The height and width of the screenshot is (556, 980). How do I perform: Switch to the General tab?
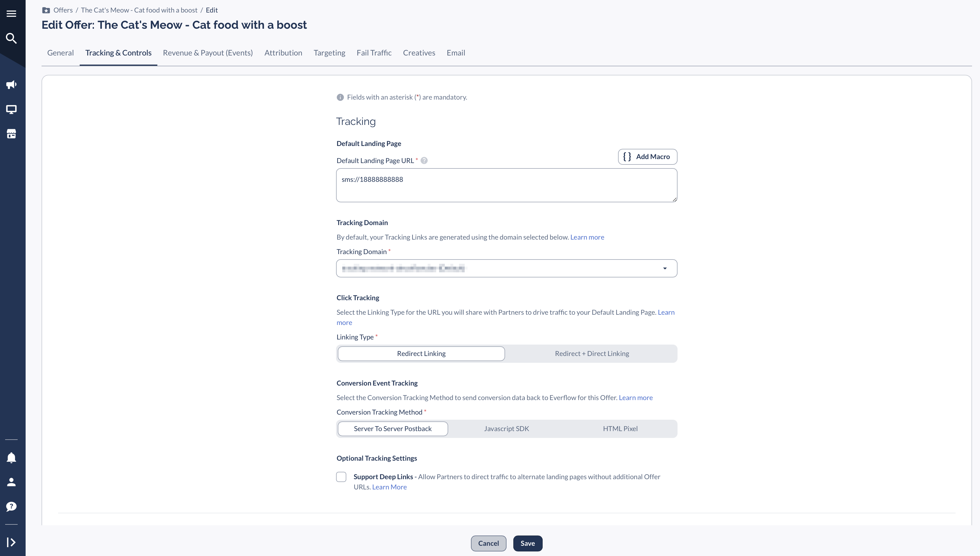click(x=60, y=53)
